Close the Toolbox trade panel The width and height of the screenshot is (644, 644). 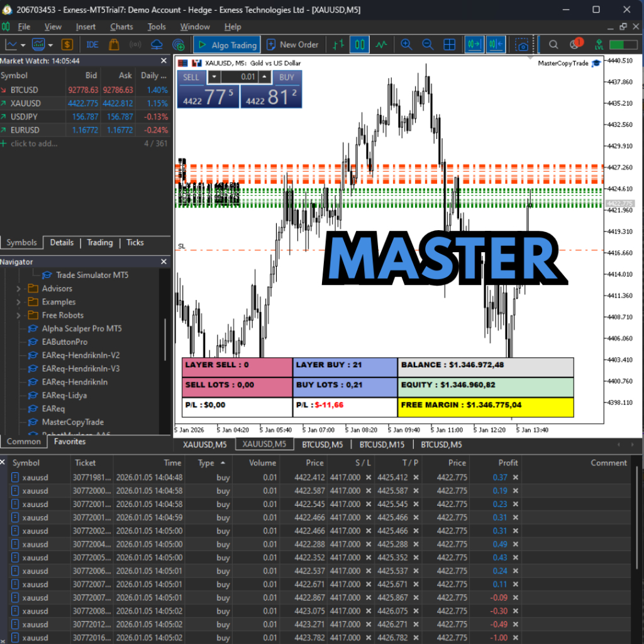[x=3, y=462]
